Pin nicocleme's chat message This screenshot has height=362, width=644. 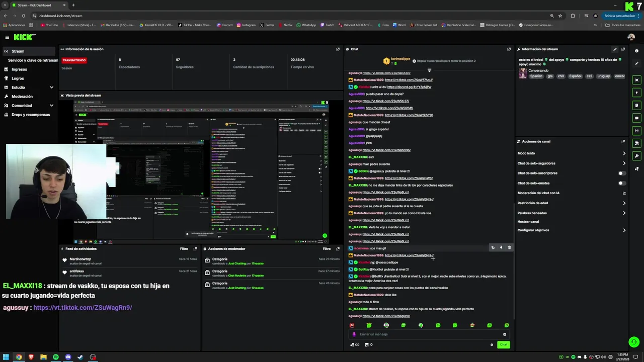501,247
